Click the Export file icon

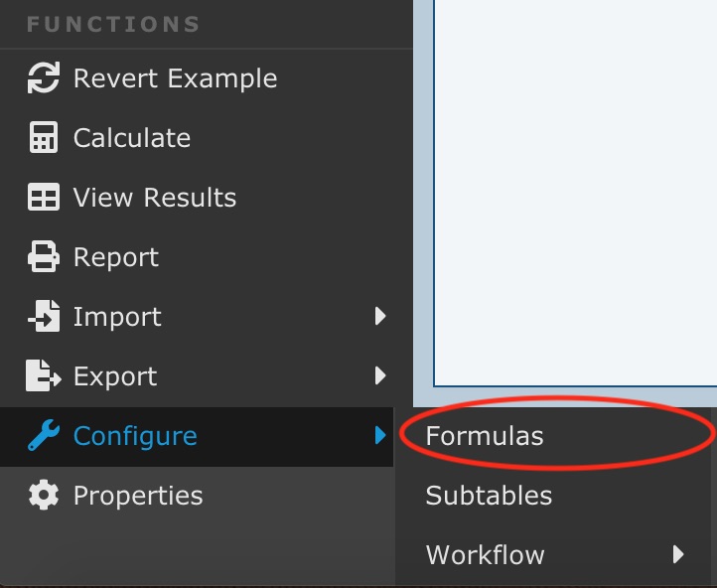[44, 376]
